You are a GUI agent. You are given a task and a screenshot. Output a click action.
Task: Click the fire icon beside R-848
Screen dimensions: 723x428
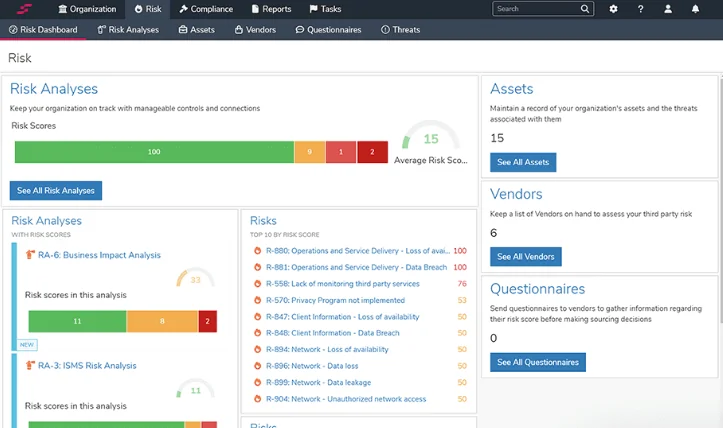tap(257, 333)
